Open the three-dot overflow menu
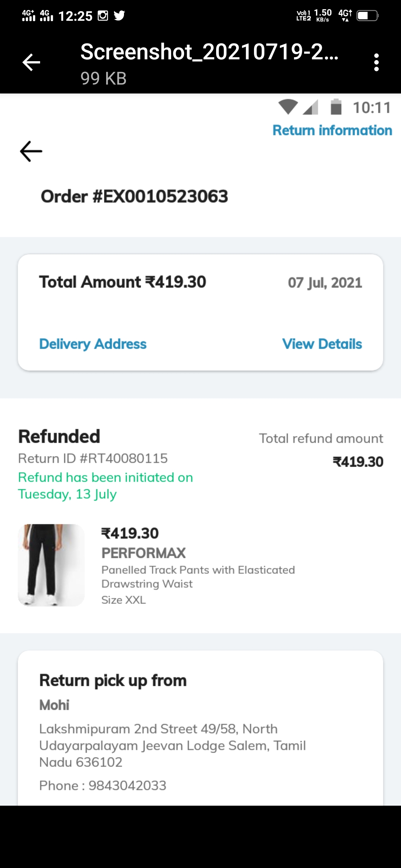Screen dimensions: 401x868 tap(376, 62)
